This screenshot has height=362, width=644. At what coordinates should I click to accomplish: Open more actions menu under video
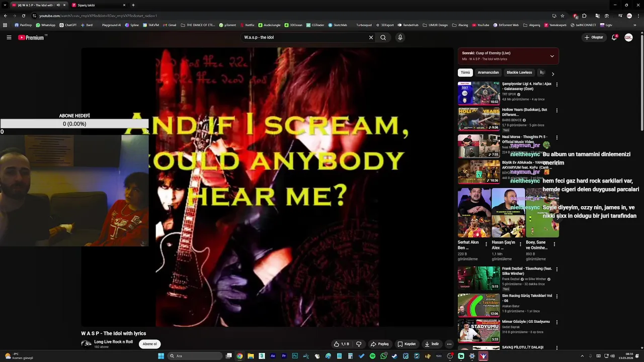click(449, 344)
